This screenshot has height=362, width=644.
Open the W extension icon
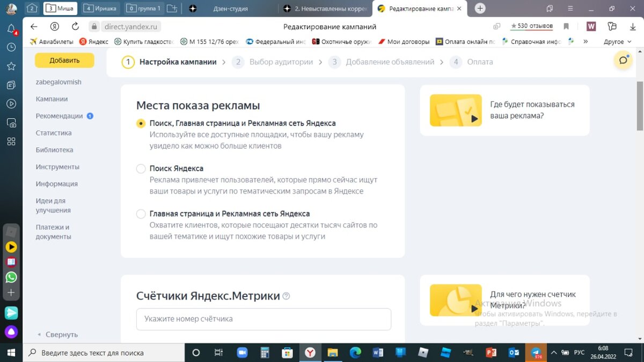[591, 26]
